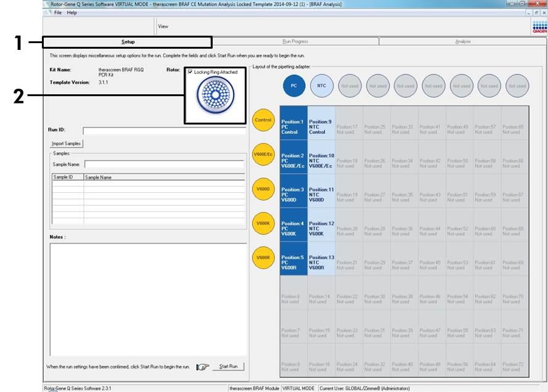Screen dimensions: 548x392
Task: Open the File menu
Action: click(x=58, y=12)
